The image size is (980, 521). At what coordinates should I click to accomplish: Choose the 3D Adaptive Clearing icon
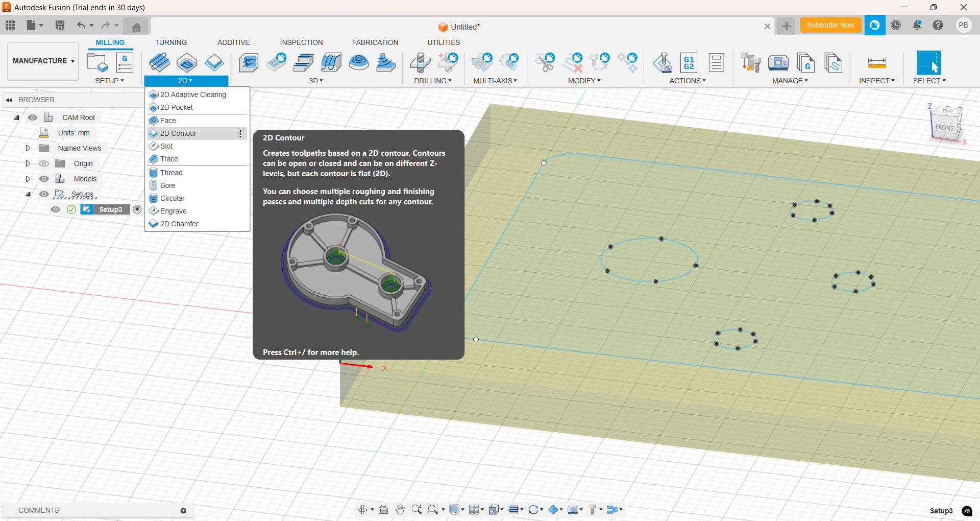(x=249, y=63)
